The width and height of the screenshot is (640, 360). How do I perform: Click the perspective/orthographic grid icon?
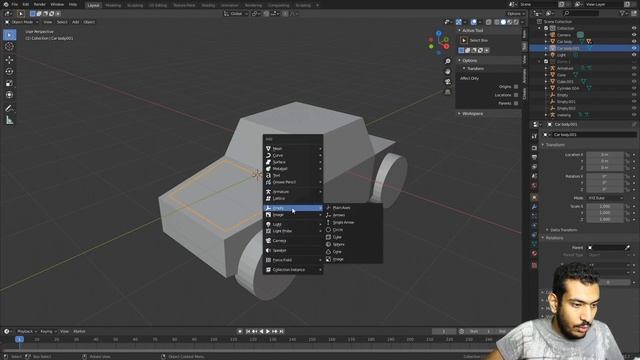point(448,92)
